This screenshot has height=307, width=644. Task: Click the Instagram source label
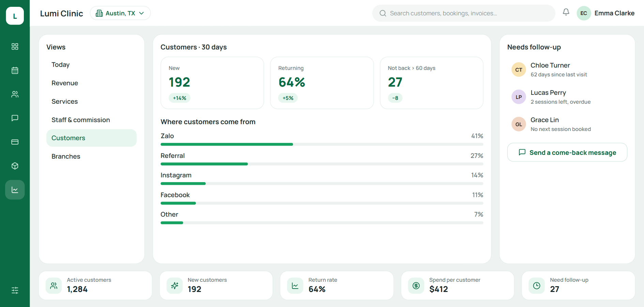click(x=176, y=175)
